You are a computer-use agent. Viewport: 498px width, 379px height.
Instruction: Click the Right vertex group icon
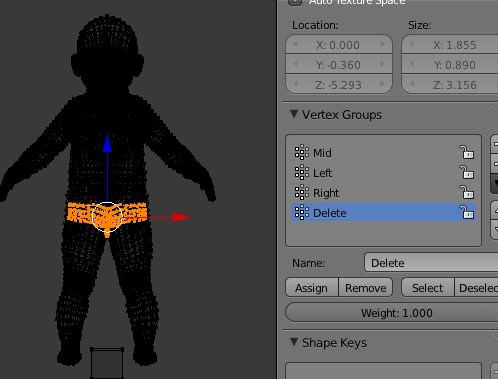[302, 192]
